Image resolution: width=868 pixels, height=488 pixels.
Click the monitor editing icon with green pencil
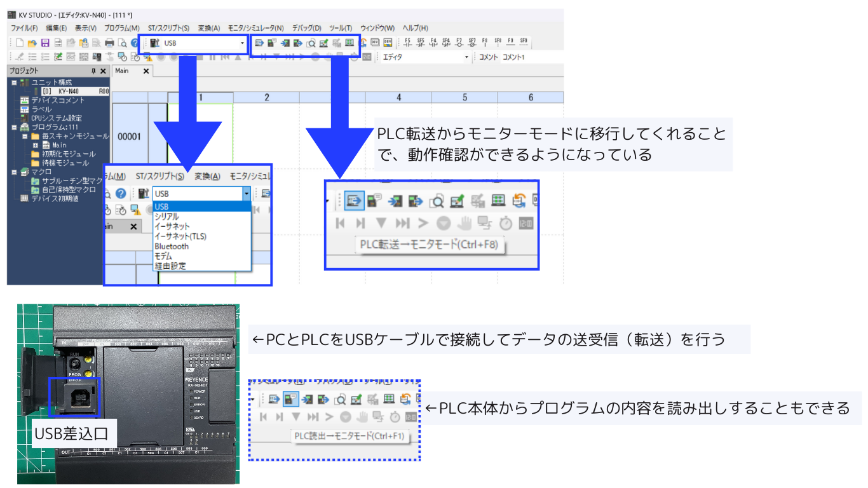point(323,43)
